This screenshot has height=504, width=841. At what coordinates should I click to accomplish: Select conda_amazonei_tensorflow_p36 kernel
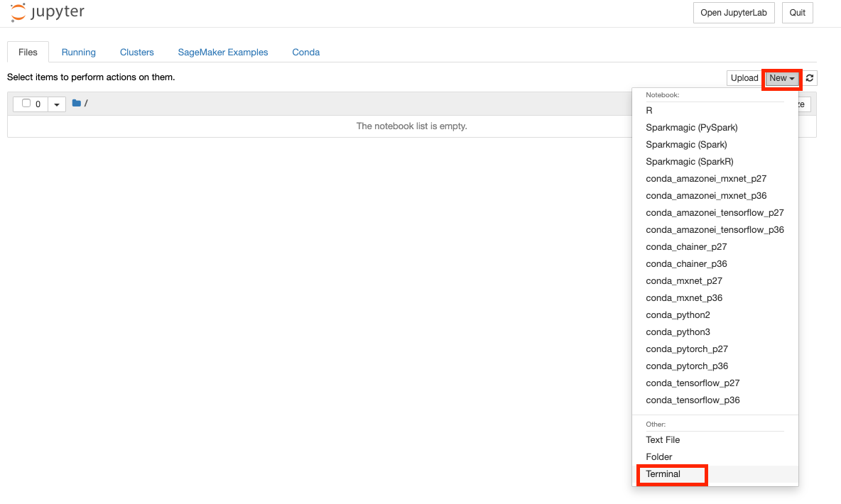point(715,230)
